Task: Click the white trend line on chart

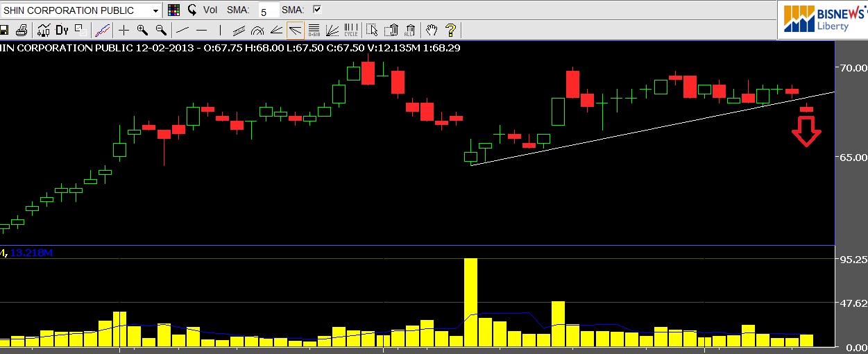Action: (652, 128)
